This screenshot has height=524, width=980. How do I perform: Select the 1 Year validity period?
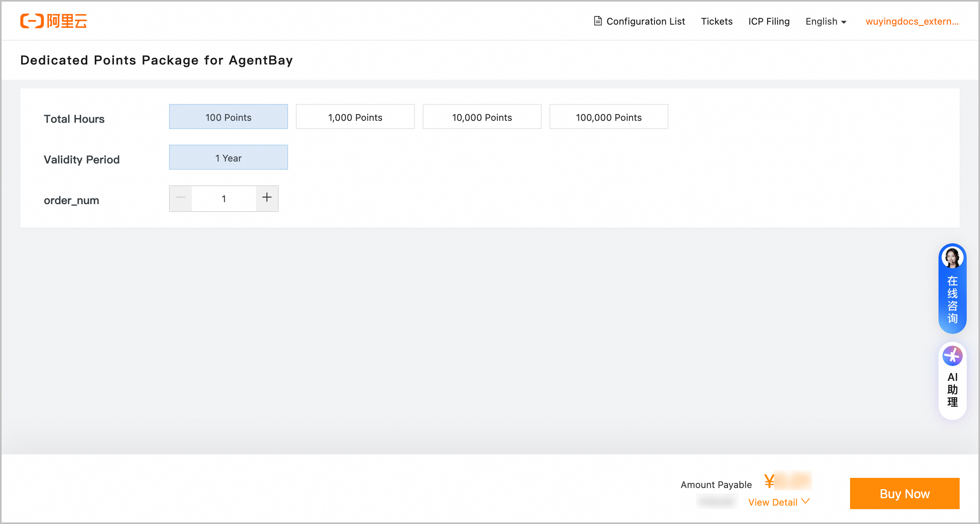coord(228,158)
